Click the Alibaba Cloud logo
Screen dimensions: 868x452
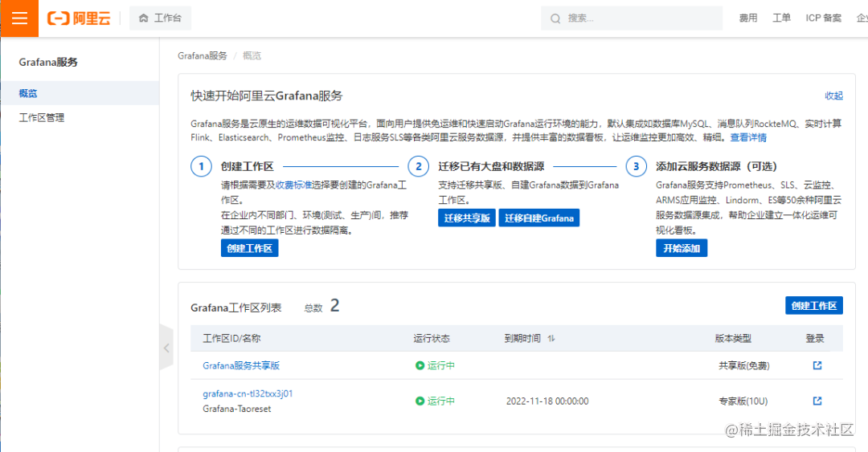click(x=79, y=18)
